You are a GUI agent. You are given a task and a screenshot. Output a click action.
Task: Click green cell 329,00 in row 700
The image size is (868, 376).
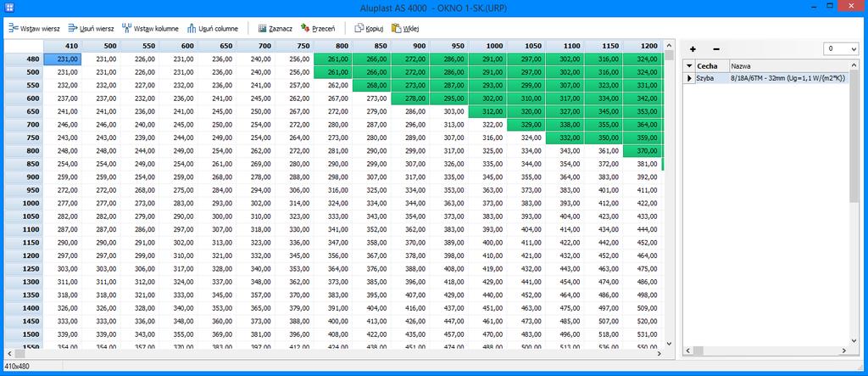coord(526,125)
